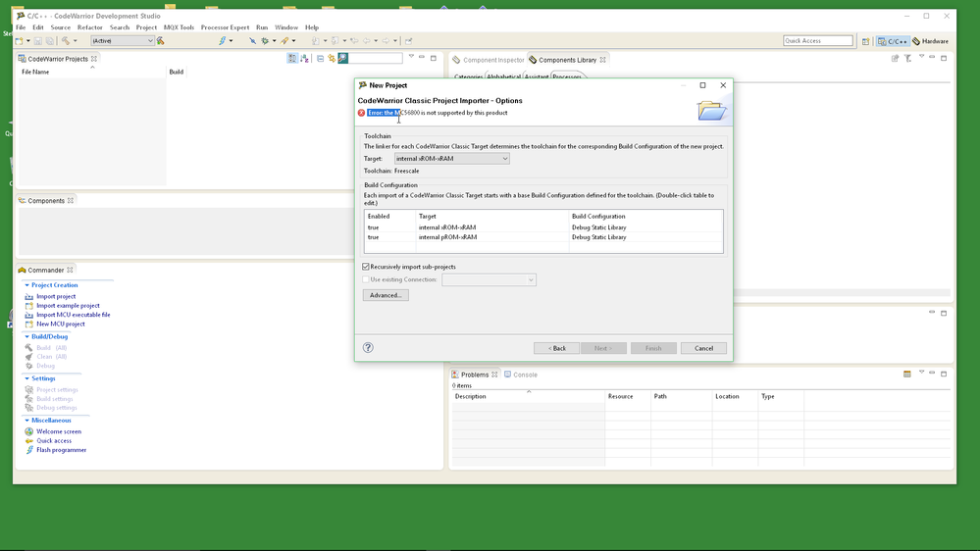Click the blue lightning flash icon in toolbar

click(x=222, y=40)
